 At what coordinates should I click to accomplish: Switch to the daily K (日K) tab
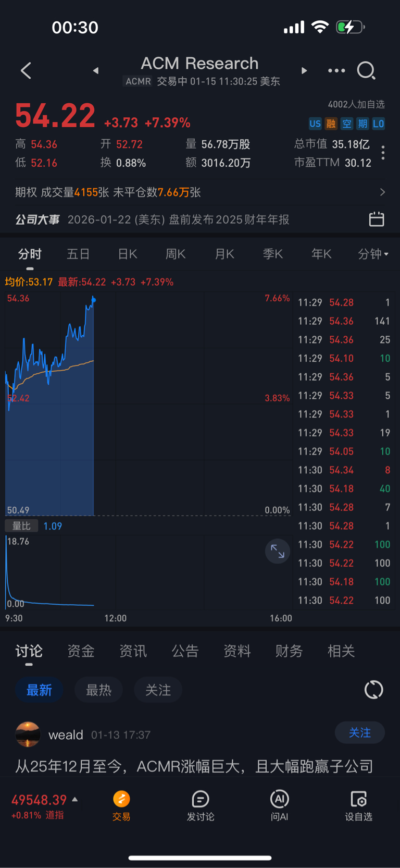[x=128, y=254]
